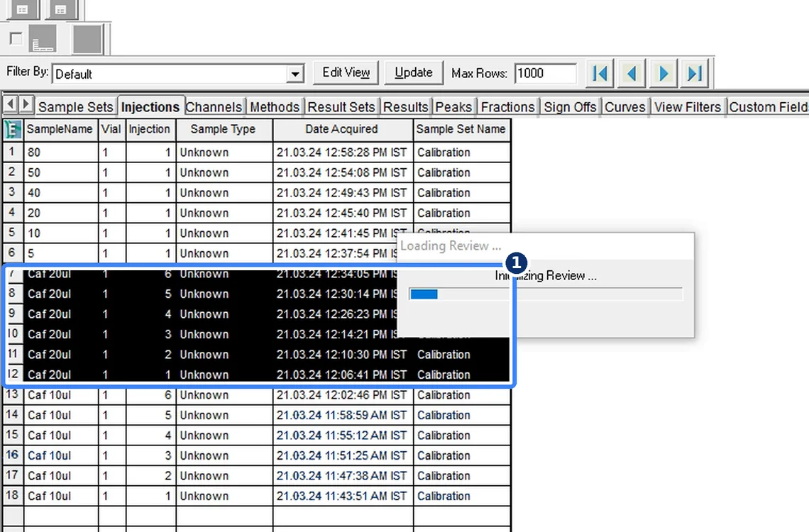Jump to the first page of records
809x532 pixels.
(600, 73)
